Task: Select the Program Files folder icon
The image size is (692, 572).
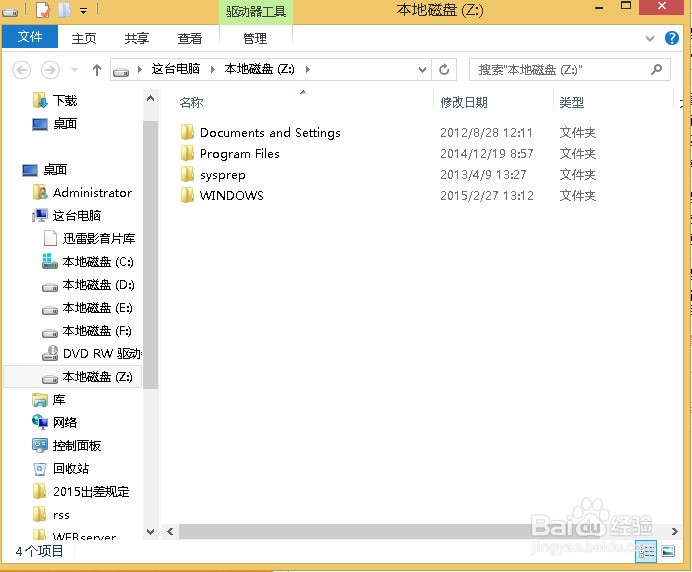Action: pyautogui.click(x=187, y=154)
